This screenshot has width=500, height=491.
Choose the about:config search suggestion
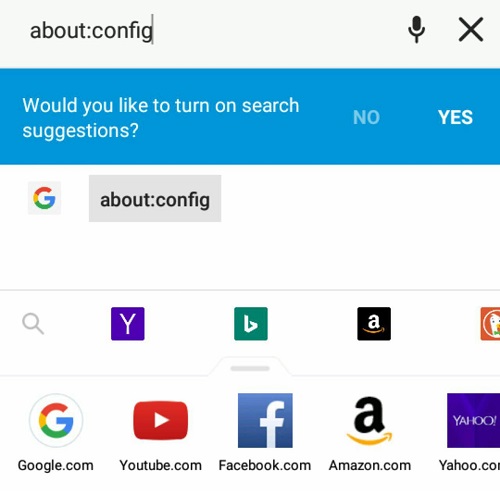(x=155, y=198)
